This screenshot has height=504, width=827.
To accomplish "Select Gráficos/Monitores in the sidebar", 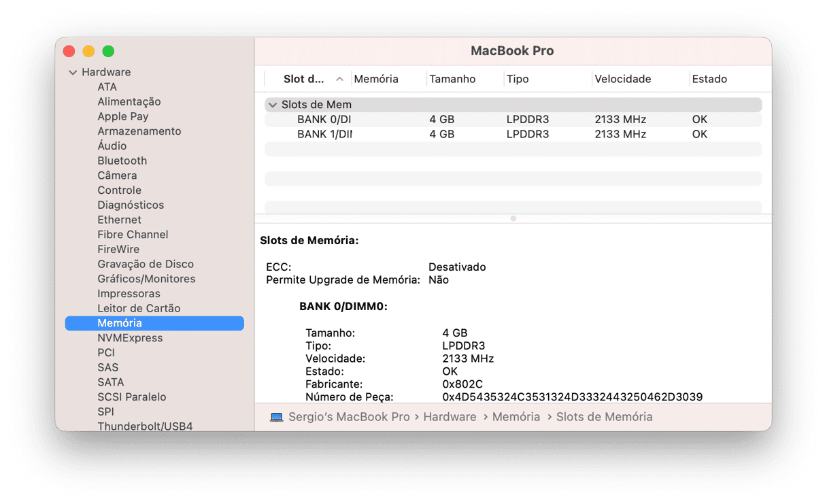I will point(146,279).
